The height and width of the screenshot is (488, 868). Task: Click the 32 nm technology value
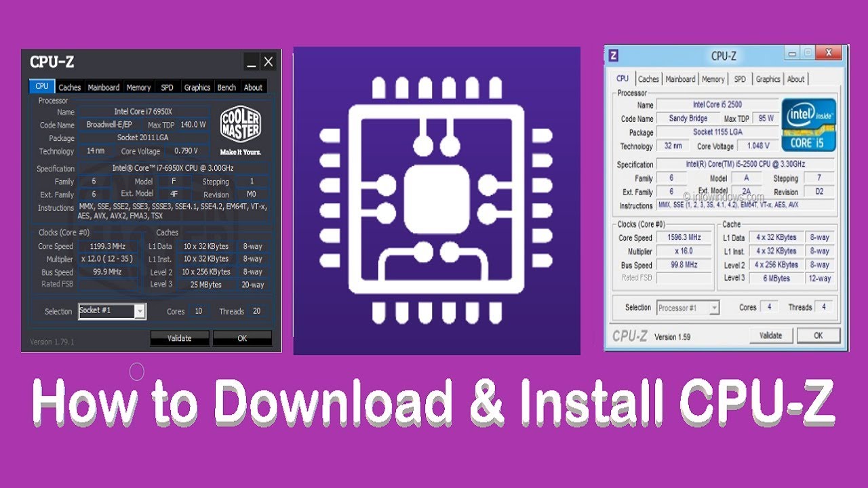(672, 146)
